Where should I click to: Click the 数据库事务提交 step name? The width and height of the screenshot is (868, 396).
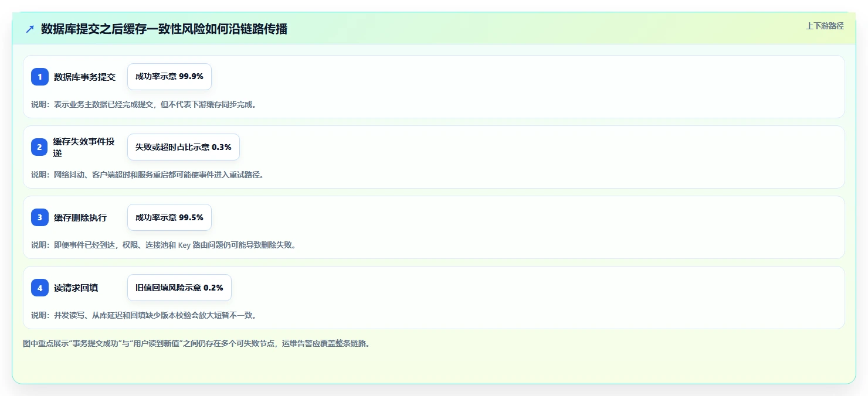point(85,77)
